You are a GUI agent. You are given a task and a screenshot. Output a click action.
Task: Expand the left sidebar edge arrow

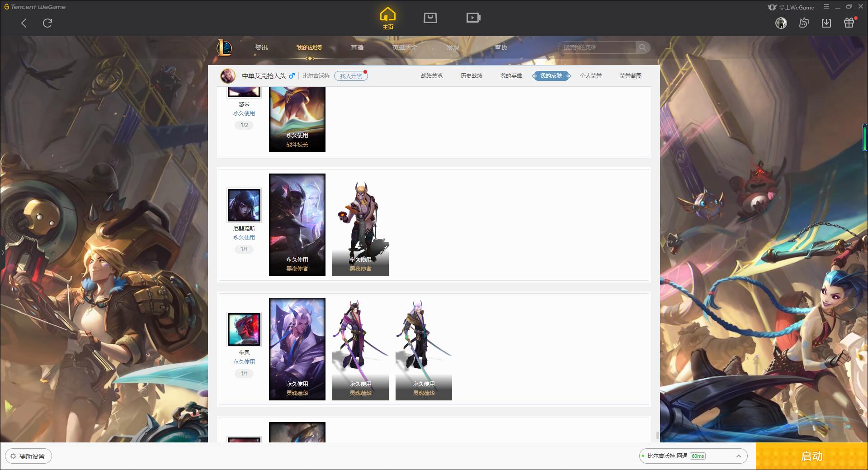pyautogui.click(x=2, y=252)
